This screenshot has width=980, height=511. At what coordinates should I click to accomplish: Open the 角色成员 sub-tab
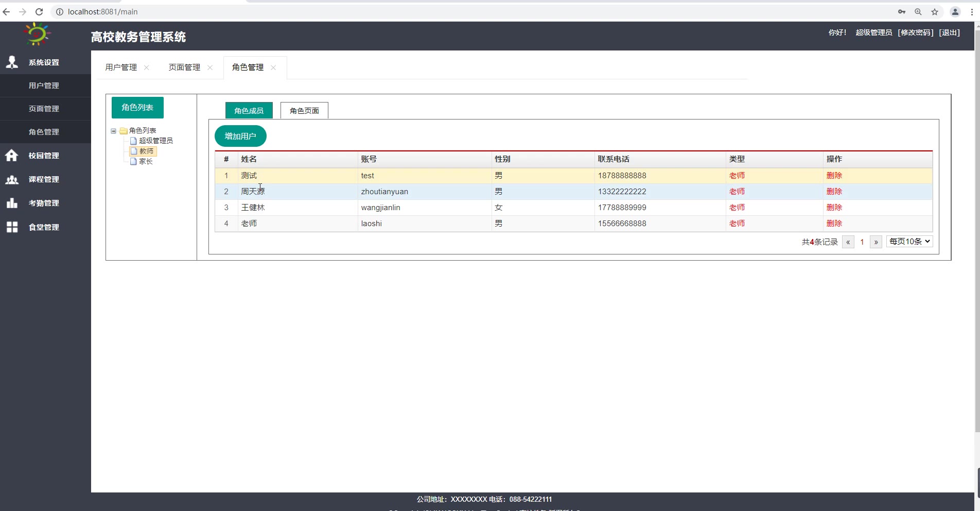[x=249, y=111]
